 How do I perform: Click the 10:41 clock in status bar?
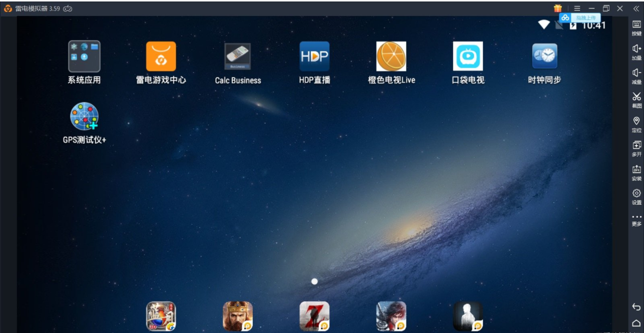tap(594, 25)
